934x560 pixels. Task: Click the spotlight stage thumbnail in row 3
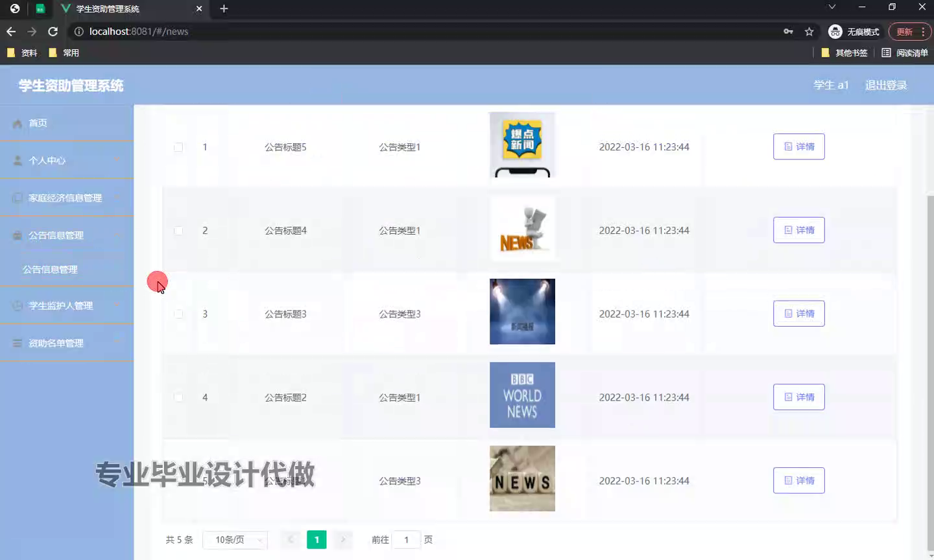point(522,311)
